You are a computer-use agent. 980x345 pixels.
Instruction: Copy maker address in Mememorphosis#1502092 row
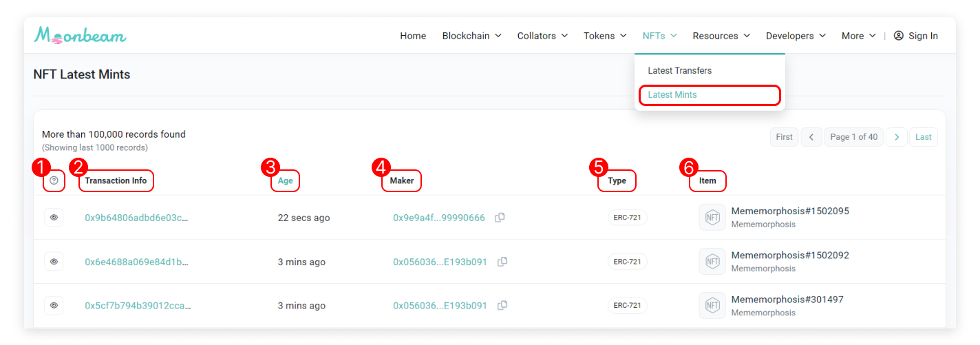tap(503, 262)
